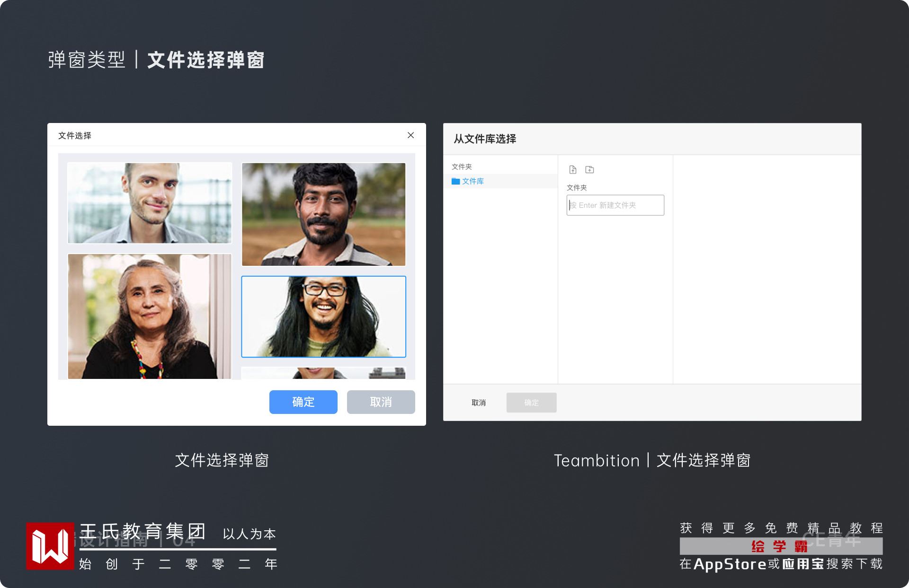Screen dimensions: 909x588
Task: Close the 文件选择 dialog with X
Action: (x=410, y=135)
